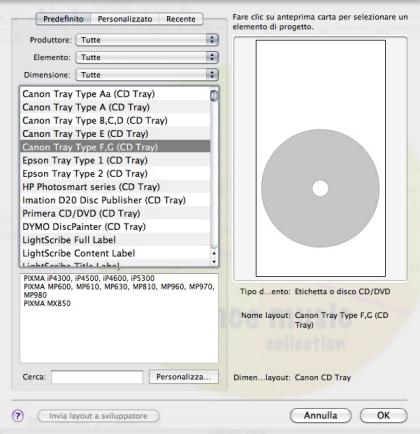Switch to the Recente tab

click(x=181, y=19)
